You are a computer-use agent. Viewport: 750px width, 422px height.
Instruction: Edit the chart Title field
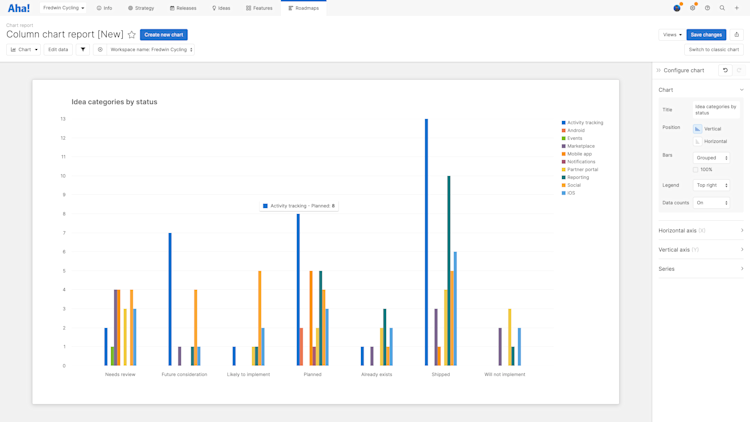pos(716,110)
